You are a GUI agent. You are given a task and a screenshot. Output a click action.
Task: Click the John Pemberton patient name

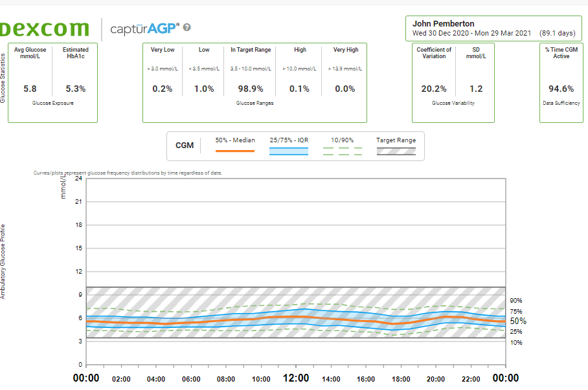444,24
